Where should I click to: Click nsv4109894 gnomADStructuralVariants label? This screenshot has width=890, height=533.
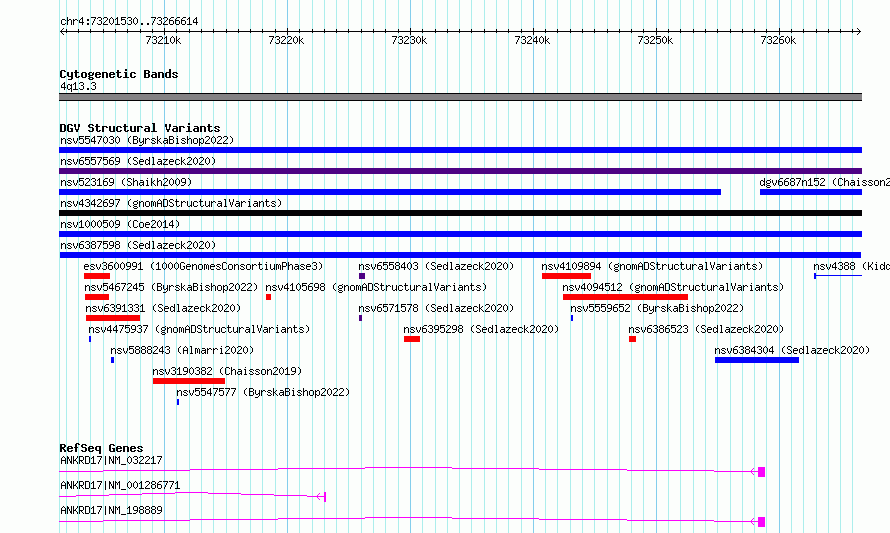(x=652, y=266)
